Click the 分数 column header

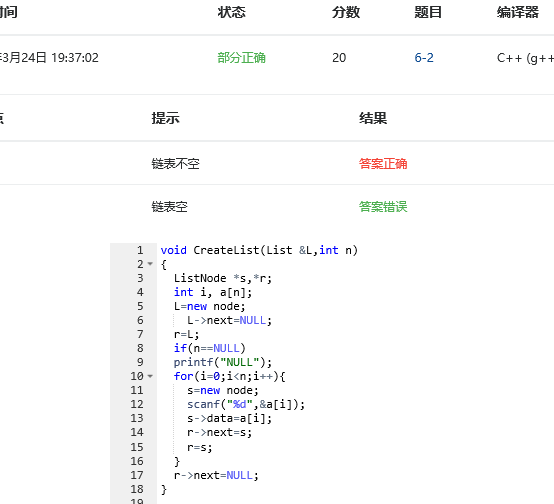pos(346,12)
